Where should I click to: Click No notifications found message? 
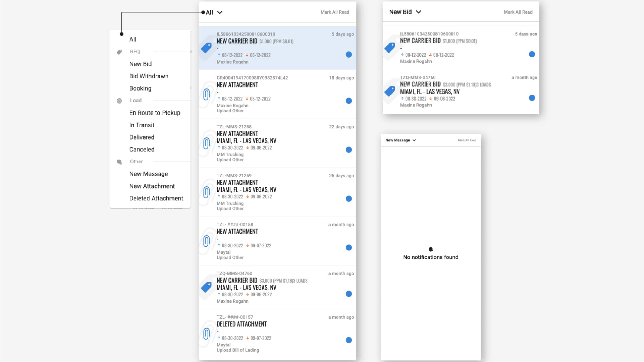pos(431,257)
